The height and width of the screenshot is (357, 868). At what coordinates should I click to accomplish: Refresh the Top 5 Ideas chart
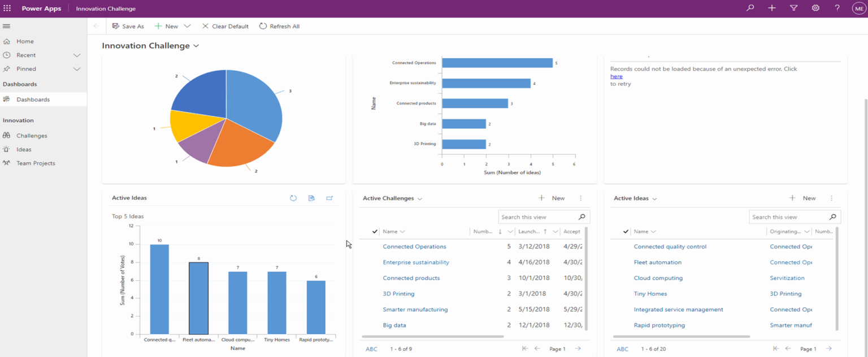[293, 198]
